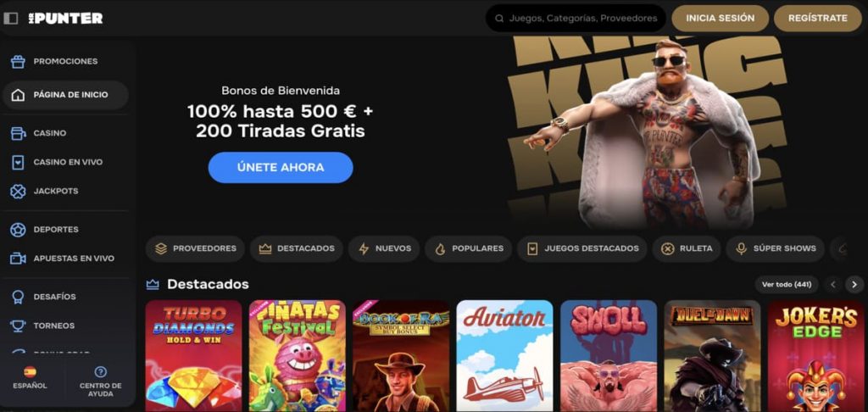
Task: Show next Destacados games with right arrow
Action: [854, 285]
